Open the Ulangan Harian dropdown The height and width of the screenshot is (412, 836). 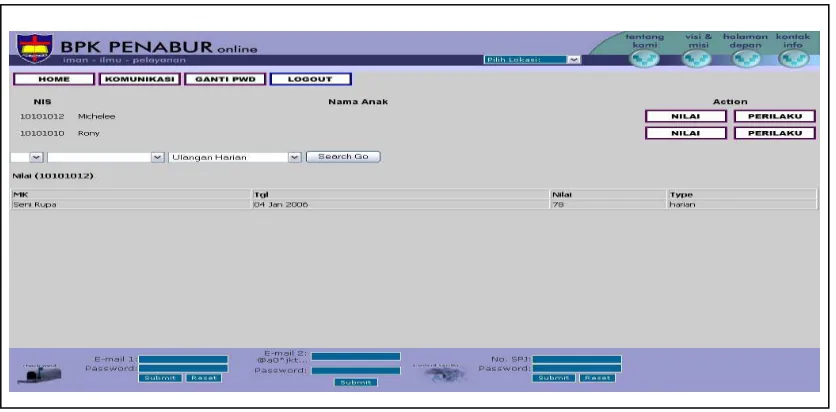[235, 157]
